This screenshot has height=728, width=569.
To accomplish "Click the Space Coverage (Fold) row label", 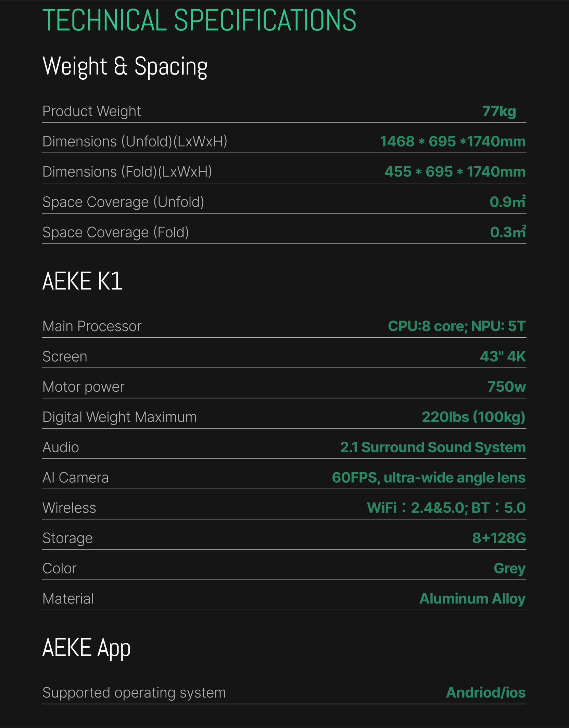I will pos(116,232).
